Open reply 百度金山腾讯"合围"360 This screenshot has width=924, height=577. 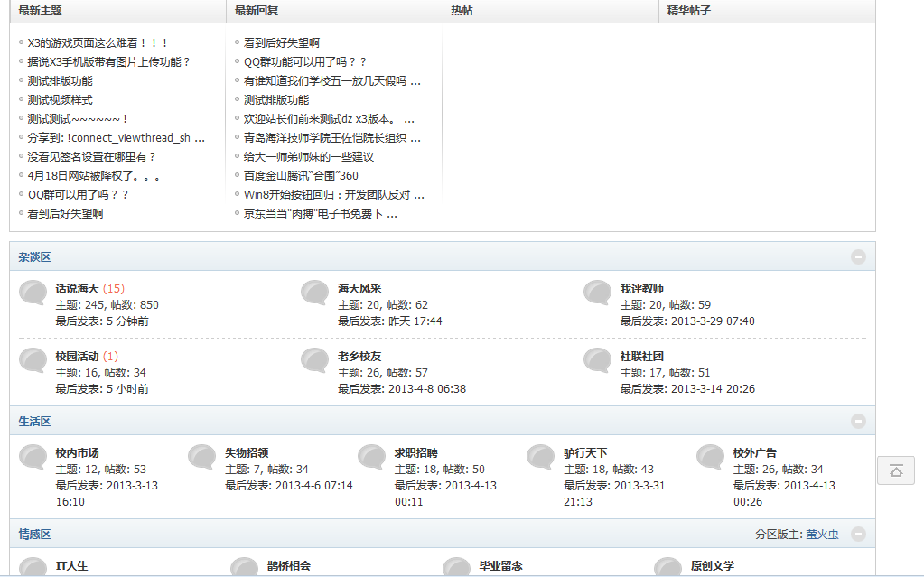[x=301, y=176]
